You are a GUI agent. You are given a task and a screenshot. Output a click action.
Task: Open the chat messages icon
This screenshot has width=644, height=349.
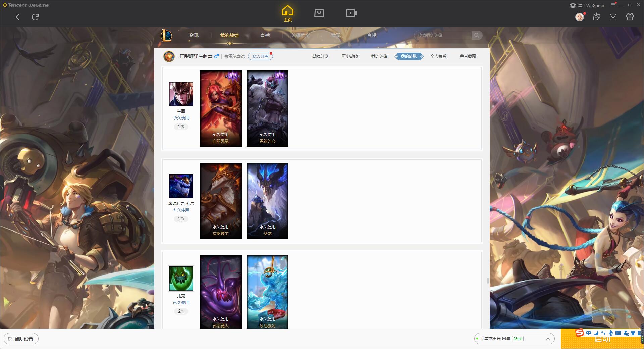[596, 17]
